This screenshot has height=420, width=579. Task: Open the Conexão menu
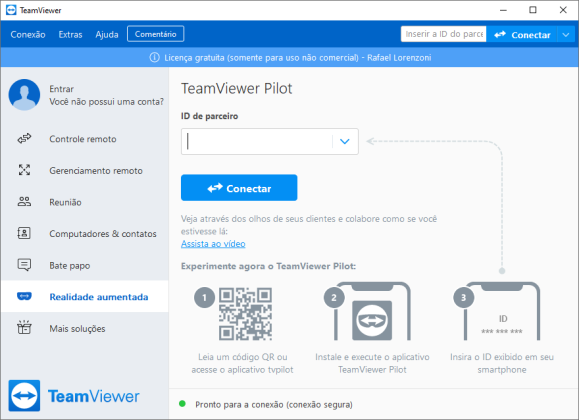click(28, 34)
